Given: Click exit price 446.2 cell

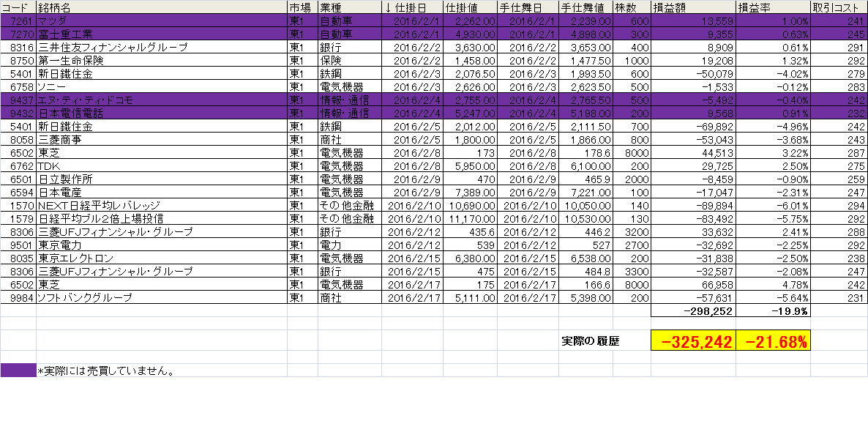Looking at the screenshot, I should tap(585, 231).
